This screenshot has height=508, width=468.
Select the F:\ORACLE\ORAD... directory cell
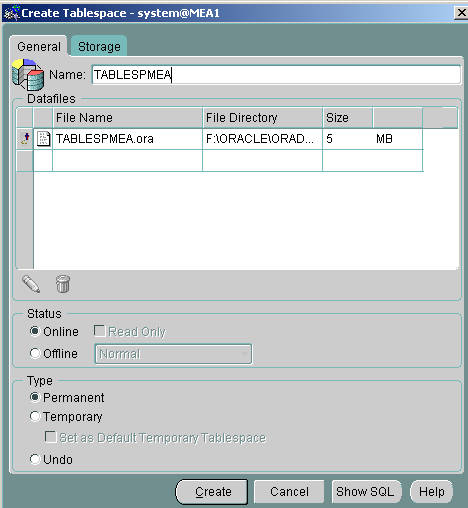click(263, 139)
